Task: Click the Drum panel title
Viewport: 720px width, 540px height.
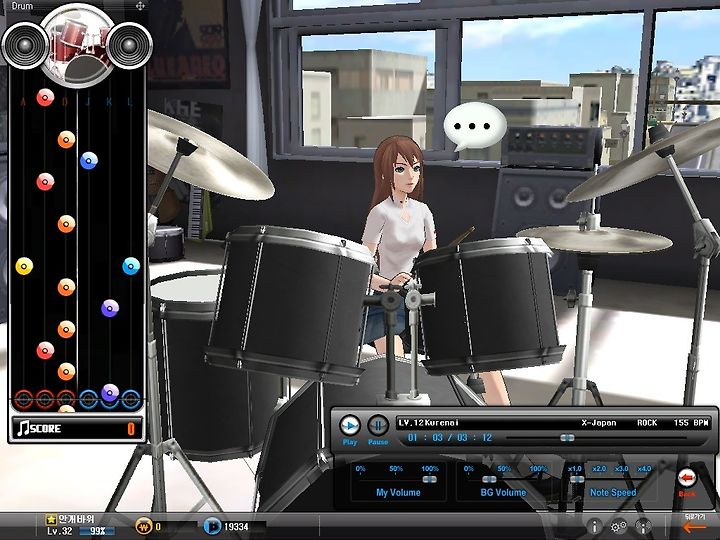Action: click(x=22, y=6)
